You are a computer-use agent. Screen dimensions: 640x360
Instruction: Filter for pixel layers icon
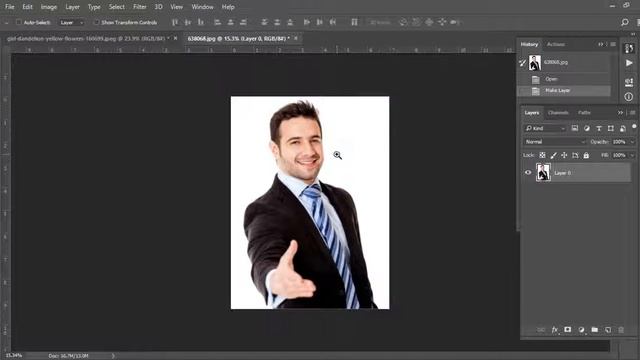[x=575, y=128]
